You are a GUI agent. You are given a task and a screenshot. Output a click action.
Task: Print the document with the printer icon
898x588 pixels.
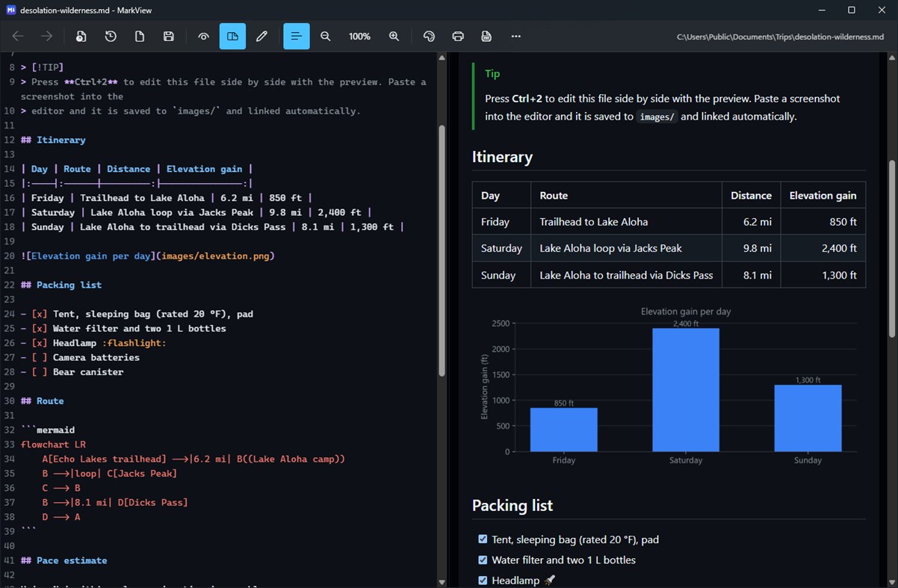(458, 36)
